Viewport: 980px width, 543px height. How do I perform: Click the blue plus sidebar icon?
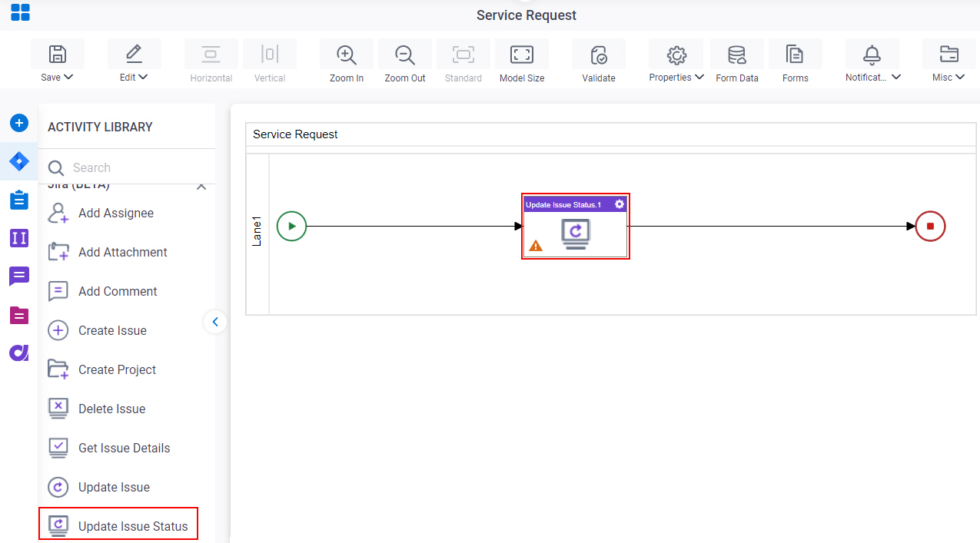click(19, 123)
